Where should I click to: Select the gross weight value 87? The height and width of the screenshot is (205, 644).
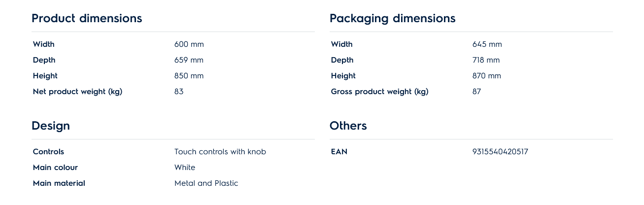tap(476, 92)
